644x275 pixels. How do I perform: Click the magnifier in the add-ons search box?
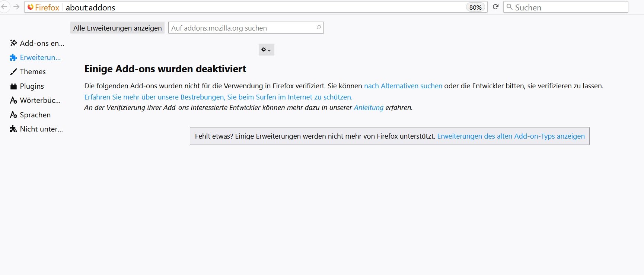pos(319,27)
